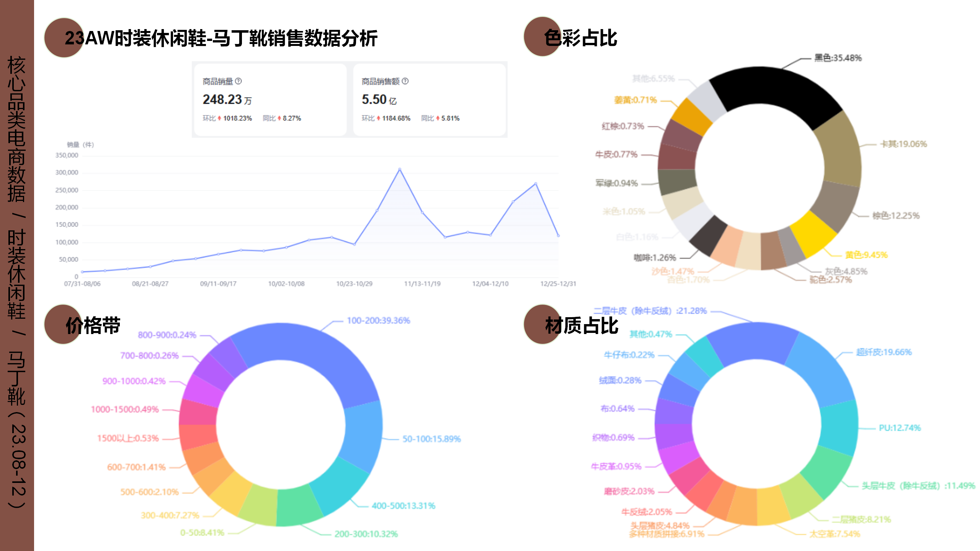Click the 200-300:10.32% price label
Viewport: 980px width, 551px height.
pyautogui.click(x=366, y=534)
